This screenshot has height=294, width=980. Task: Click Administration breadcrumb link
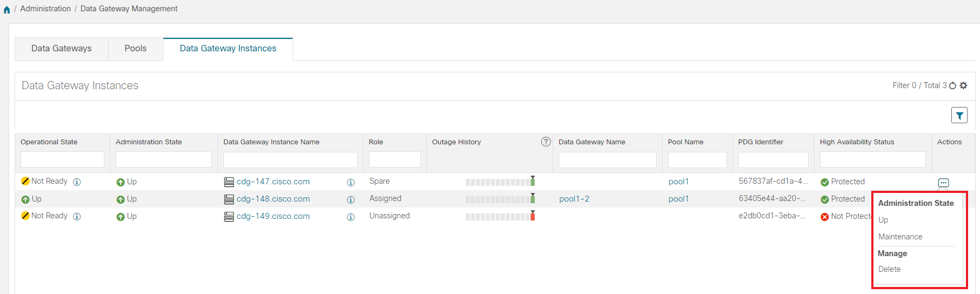(x=45, y=9)
